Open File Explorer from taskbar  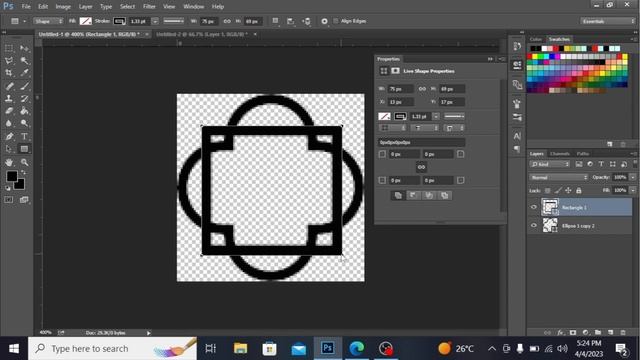coord(240,349)
